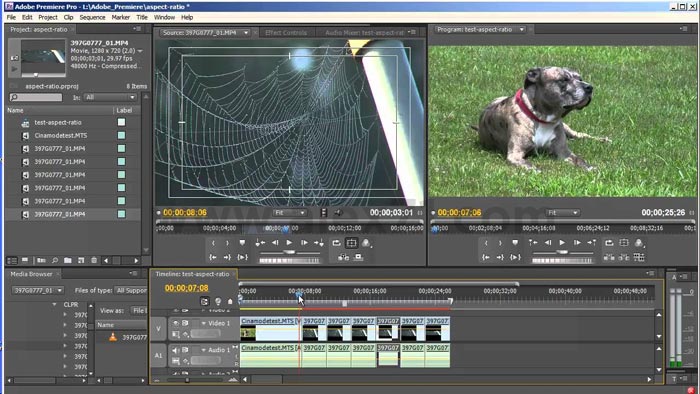Click Clear trash icon in Project panel
Screen dimensions: 700x394
[x=94, y=260]
